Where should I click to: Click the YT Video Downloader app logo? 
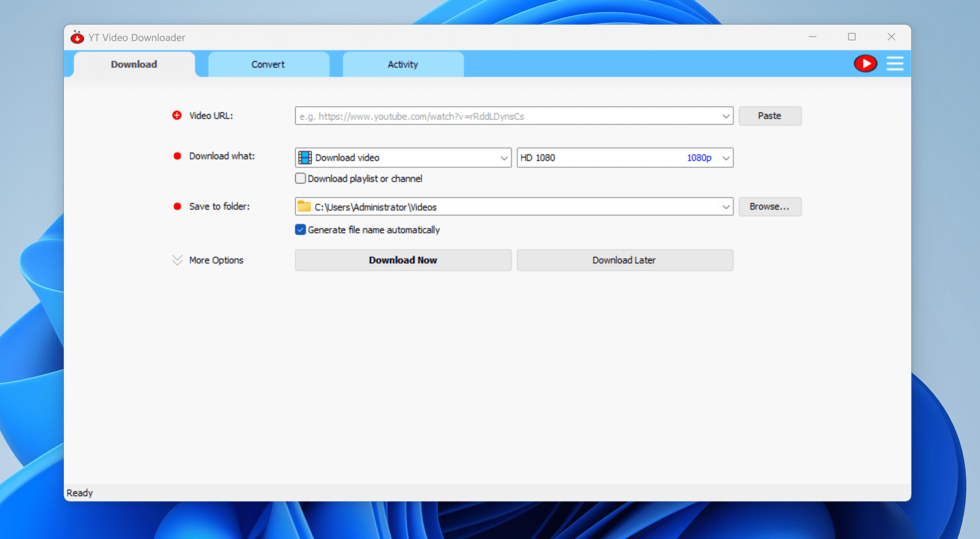(x=77, y=37)
